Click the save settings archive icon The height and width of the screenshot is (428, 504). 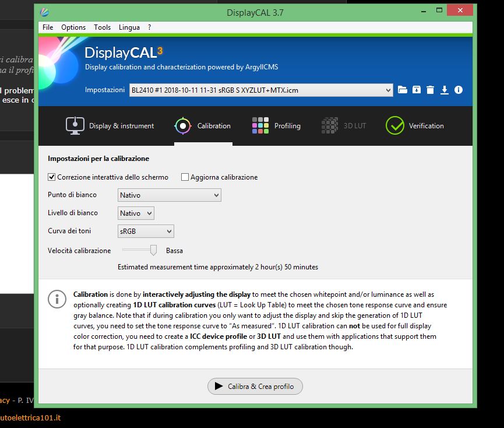417,90
